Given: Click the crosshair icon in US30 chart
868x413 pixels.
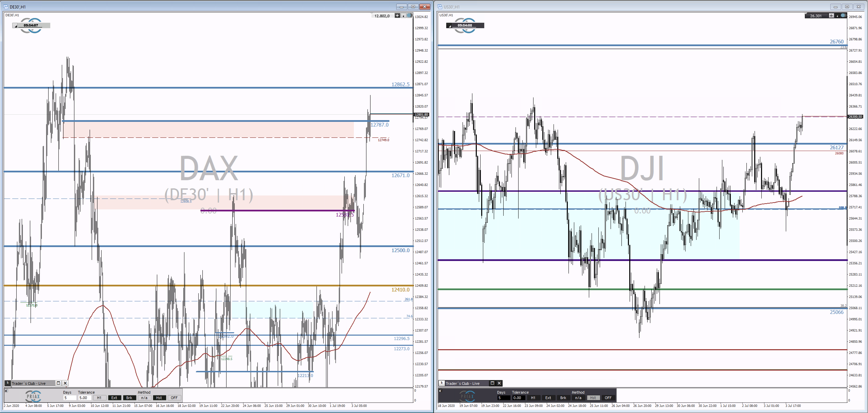Looking at the screenshot, I should [831, 15].
